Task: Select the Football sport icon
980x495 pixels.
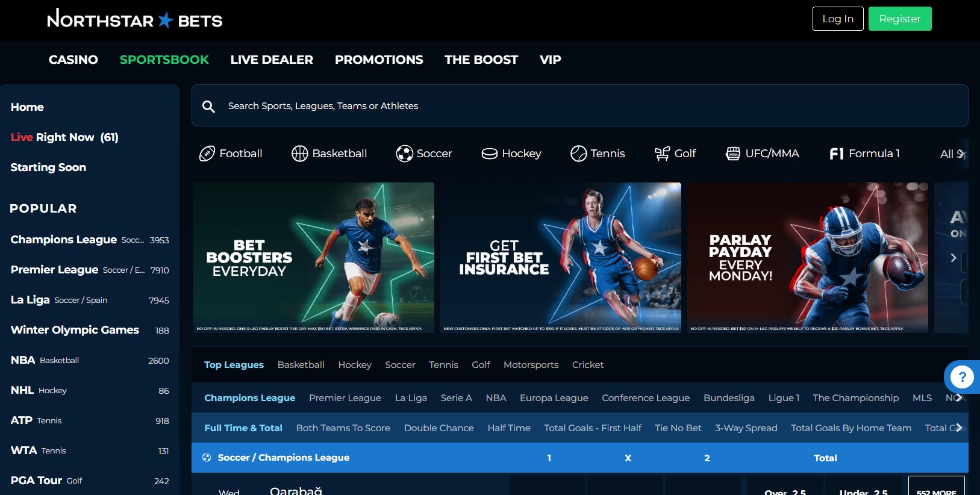Action: (x=207, y=154)
